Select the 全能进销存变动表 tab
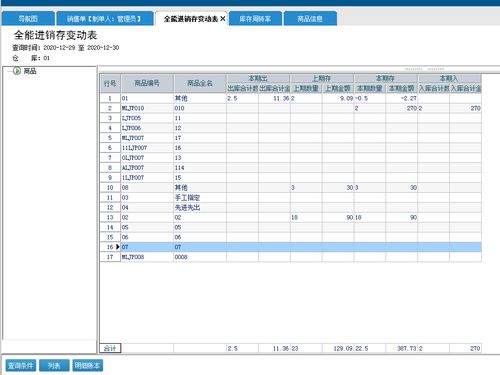500x375 pixels. tap(191, 19)
